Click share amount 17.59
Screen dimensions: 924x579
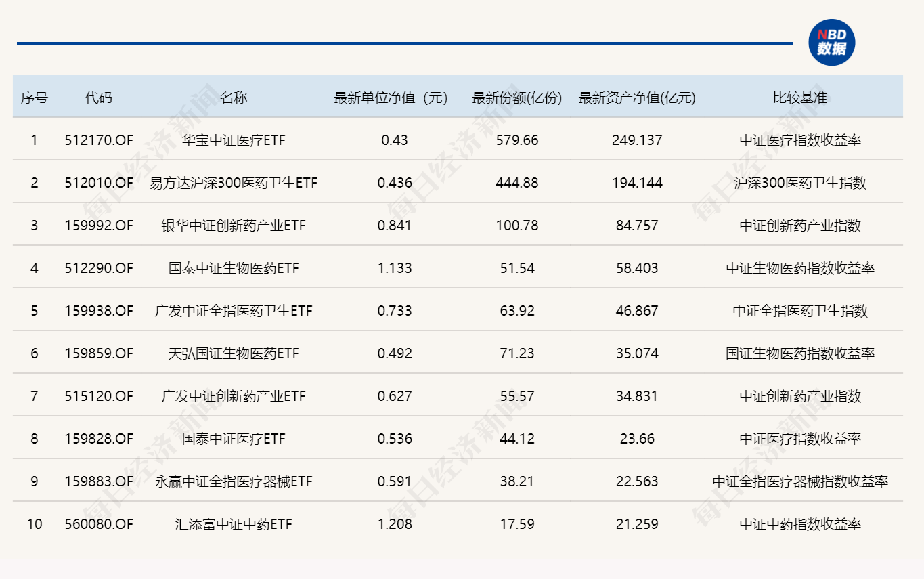pyautogui.click(x=517, y=524)
